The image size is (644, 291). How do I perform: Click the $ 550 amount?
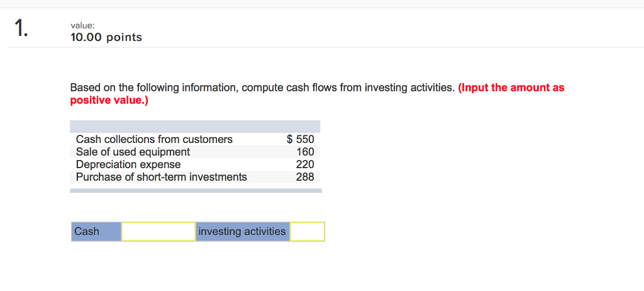tap(300, 139)
